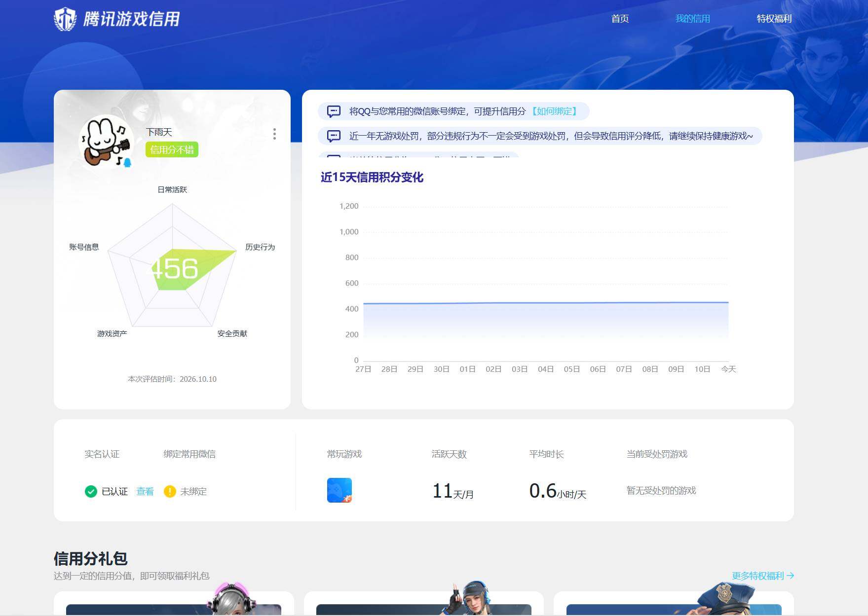Click the bunny guitar profile avatar
Screen dimensions: 868x616
106,143
